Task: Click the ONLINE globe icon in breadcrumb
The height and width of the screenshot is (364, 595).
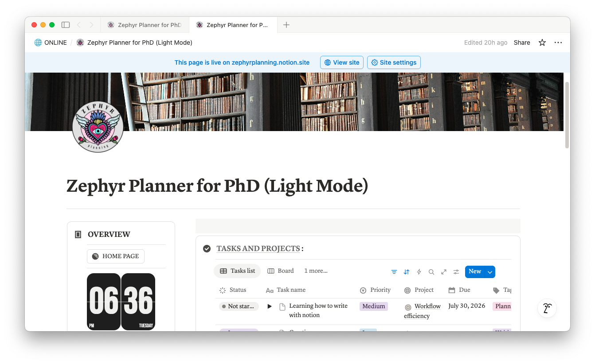Action: (38, 43)
